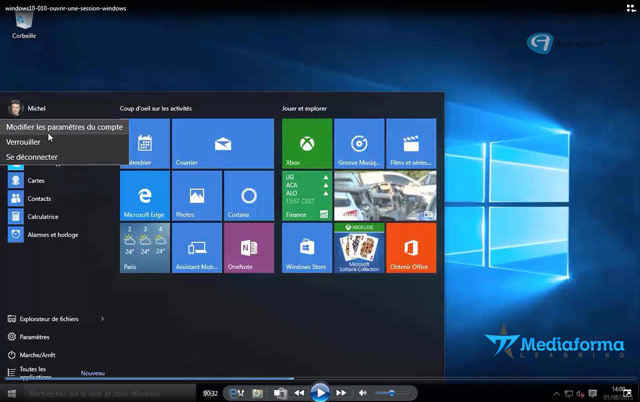Open the Photos tile
The height and width of the screenshot is (402, 640).
click(x=197, y=195)
